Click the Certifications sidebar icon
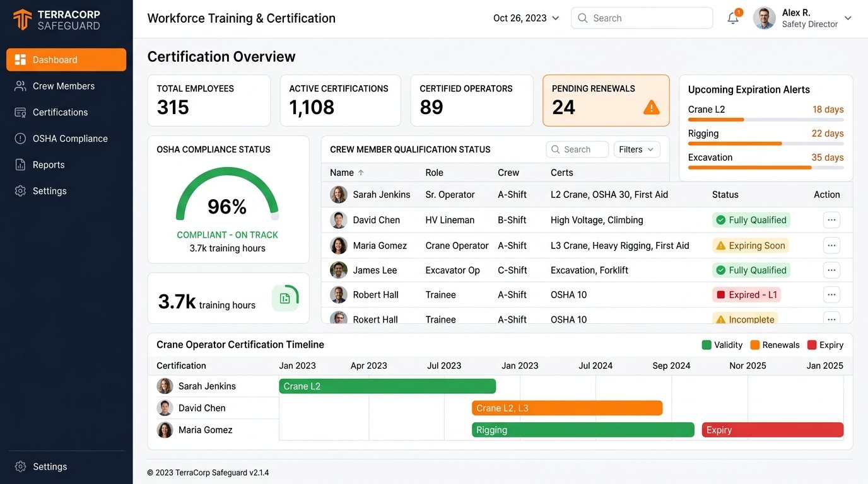Viewport: 868px width, 484px height. coord(20,112)
